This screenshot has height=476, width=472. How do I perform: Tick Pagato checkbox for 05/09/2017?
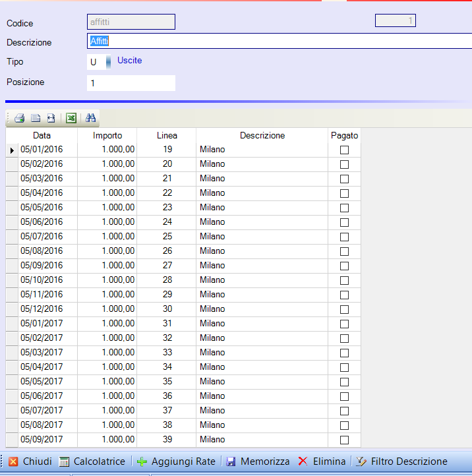[x=344, y=440]
